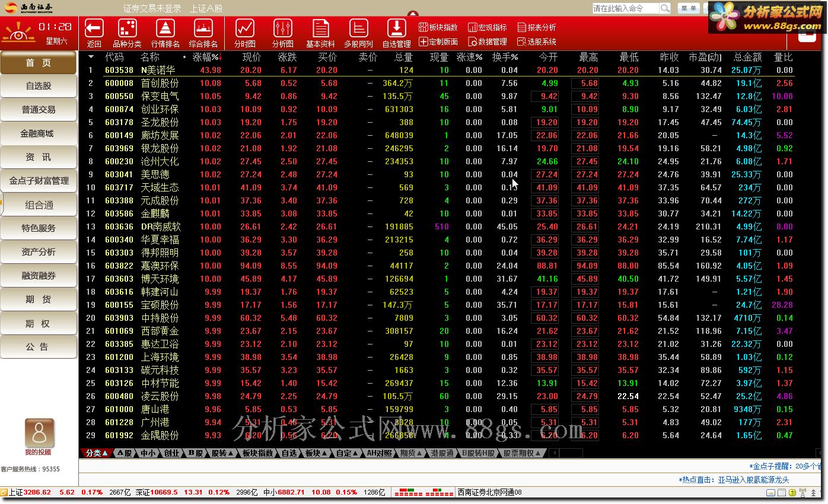Viewport: 828px width, 504px height.
Task: View 基本资料 basic information
Action: (x=321, y=28)
